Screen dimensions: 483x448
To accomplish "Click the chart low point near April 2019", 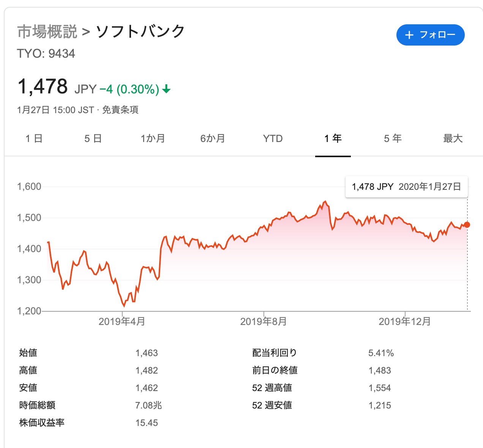I will (x=124, y=306).
